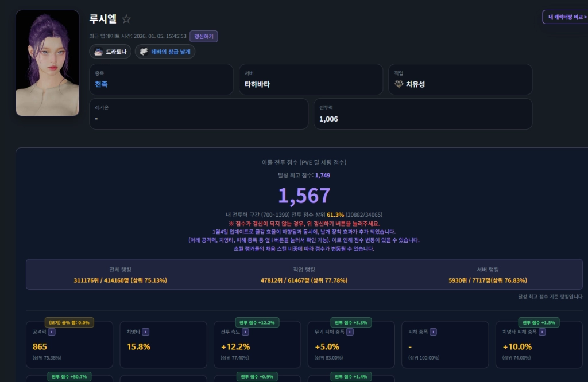Click the 서버 랭킹 ranking column
This screenshot has height=382, width=588.
488,275
